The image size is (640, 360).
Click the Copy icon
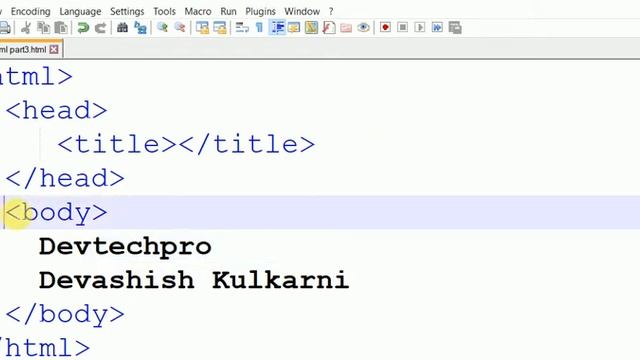coord(43,28)
